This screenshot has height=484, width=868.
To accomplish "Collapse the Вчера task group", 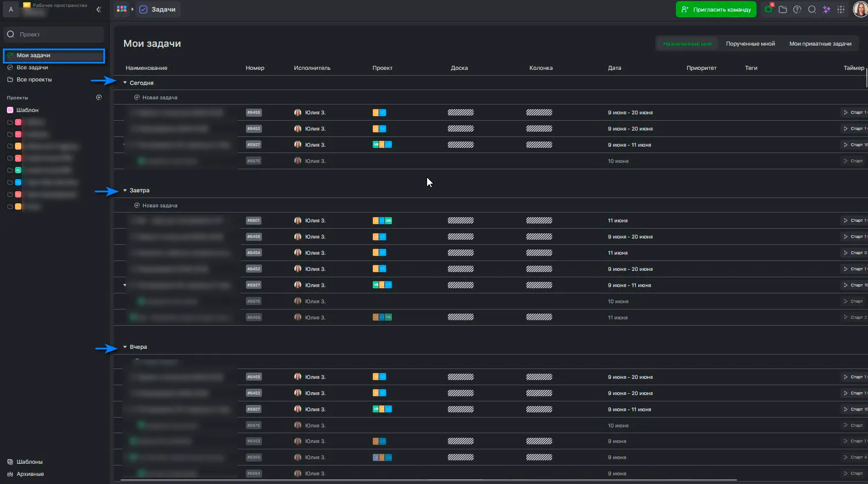I will coord(125,347).
